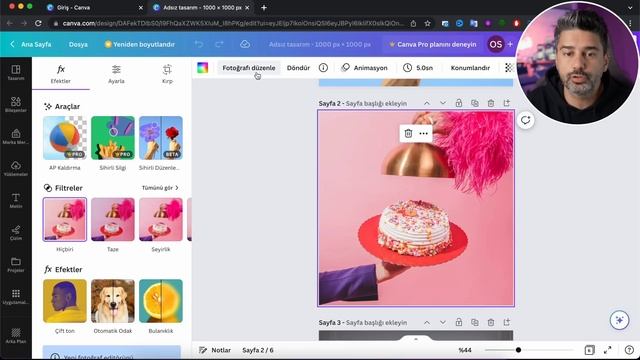Apply the Çift ton effect

[65, 301]
